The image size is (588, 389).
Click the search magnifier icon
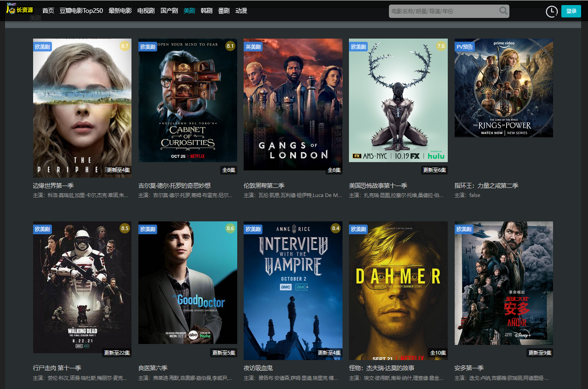(x=503, y=11)
